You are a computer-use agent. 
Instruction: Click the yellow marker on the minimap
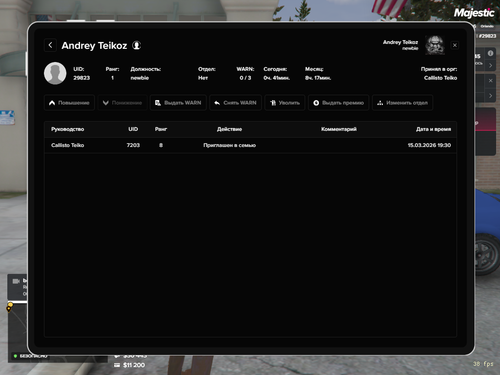tap(10, 306)
